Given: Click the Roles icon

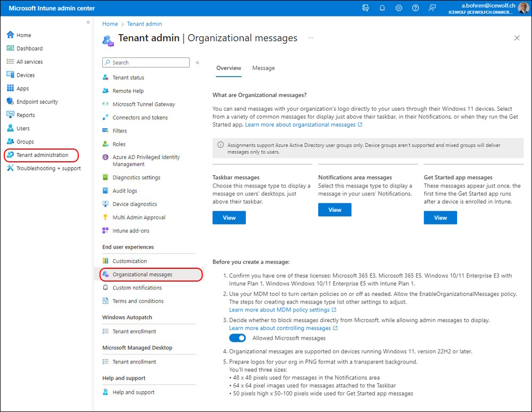Looking at the screenshot, I should (x=105, y=144).
